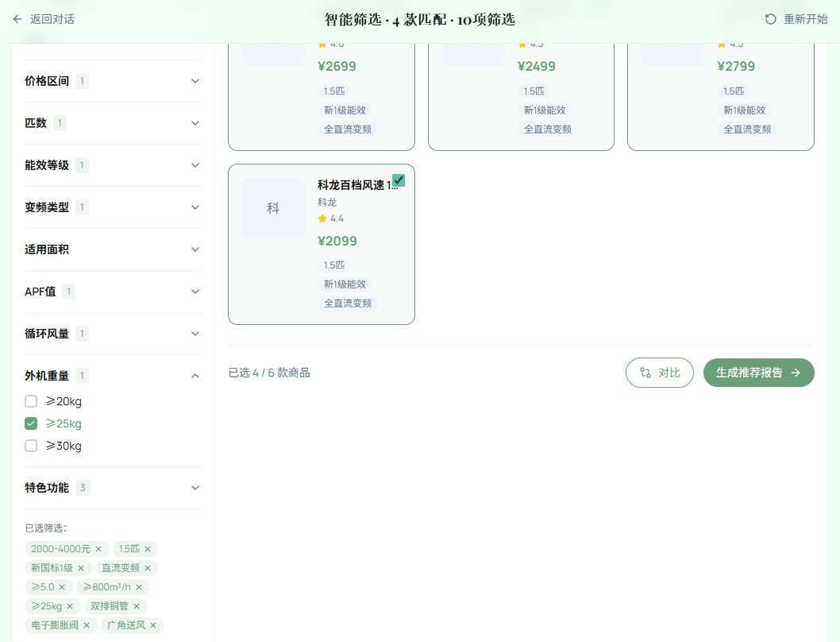Image resolution: width=840 pixels, height=642 pixels.
Task: Expand the 特色功能 filter section
Action: pos(113,488)
